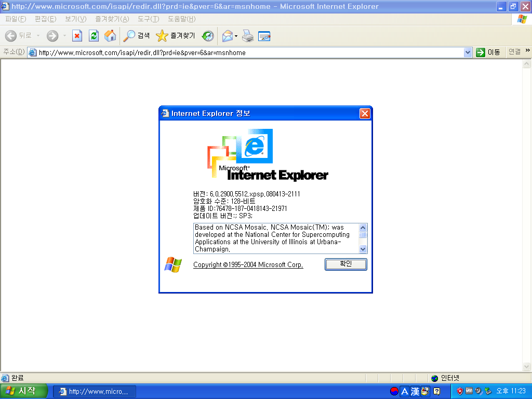The image size is (532, 399).
Task: Click the red security shield tray icon
Action: point(460,391)
